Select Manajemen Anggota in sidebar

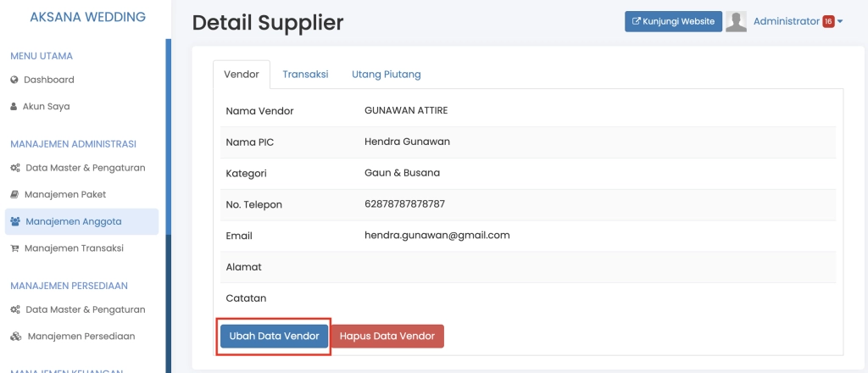(82, 221)
